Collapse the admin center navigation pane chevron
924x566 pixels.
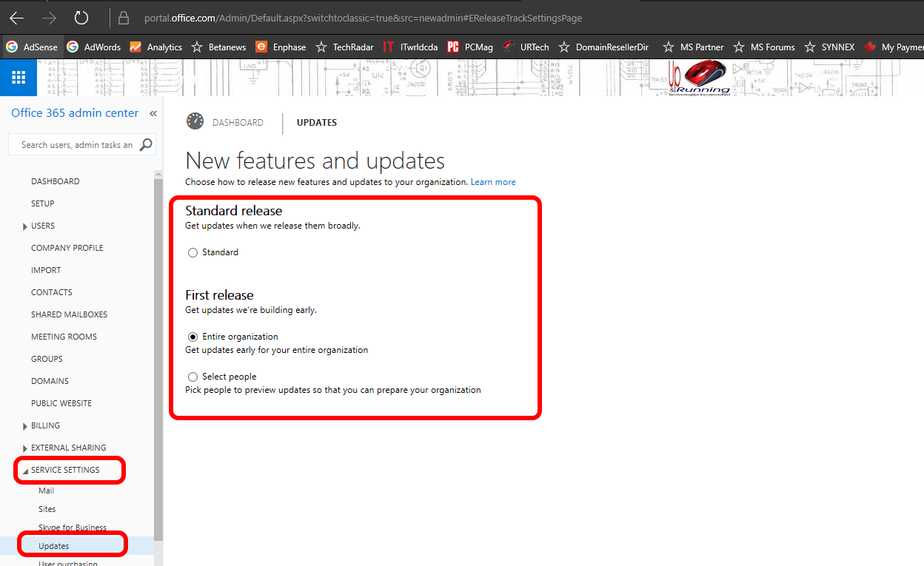(x=153, y=113)
